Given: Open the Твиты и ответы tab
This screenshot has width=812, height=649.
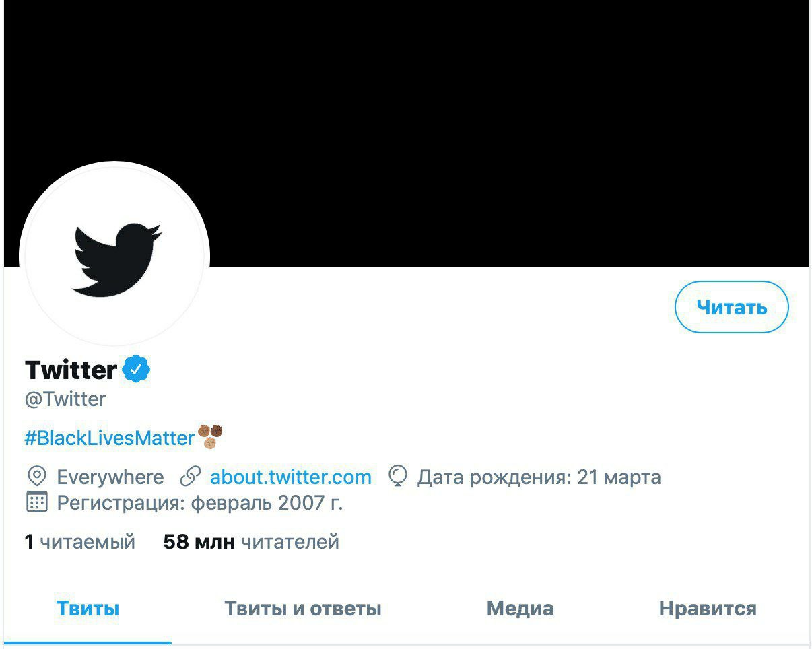Looking at the screenshot, I should click(303, 609).
